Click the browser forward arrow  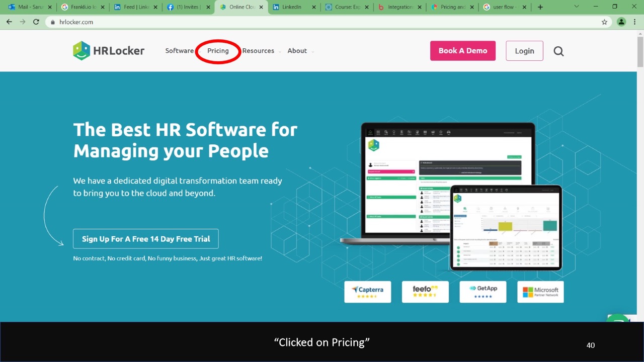tap(23, 22)
